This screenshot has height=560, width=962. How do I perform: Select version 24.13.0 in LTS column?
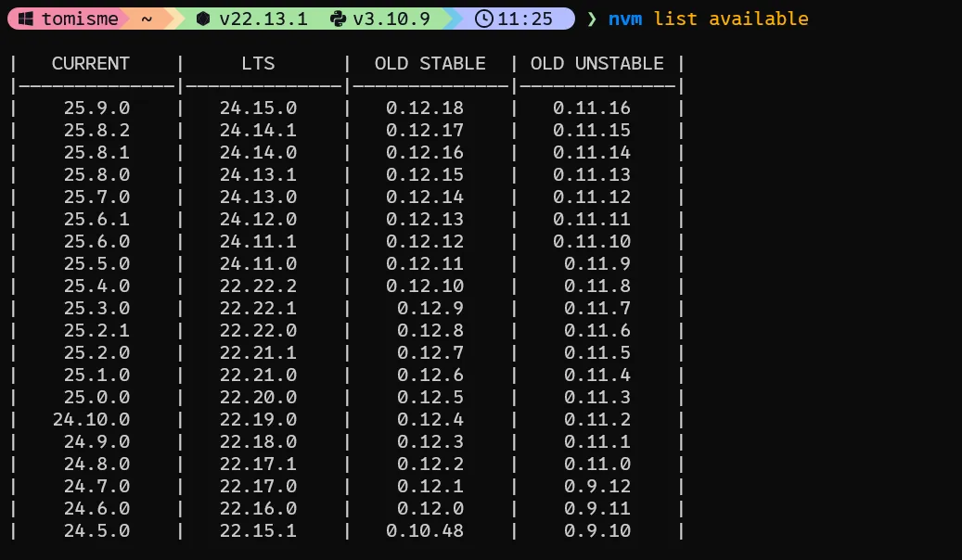(x=258, y=197)
